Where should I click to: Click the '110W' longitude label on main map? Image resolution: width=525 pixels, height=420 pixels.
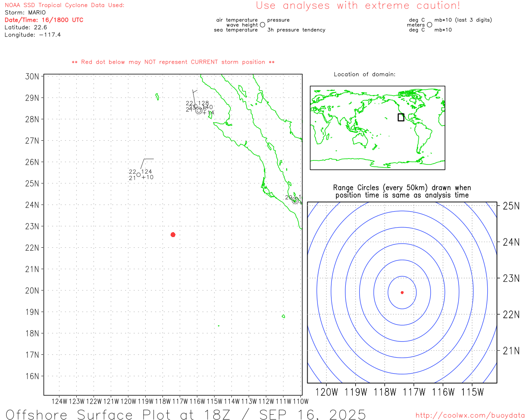pyautogui.click(x=301, y=402)
